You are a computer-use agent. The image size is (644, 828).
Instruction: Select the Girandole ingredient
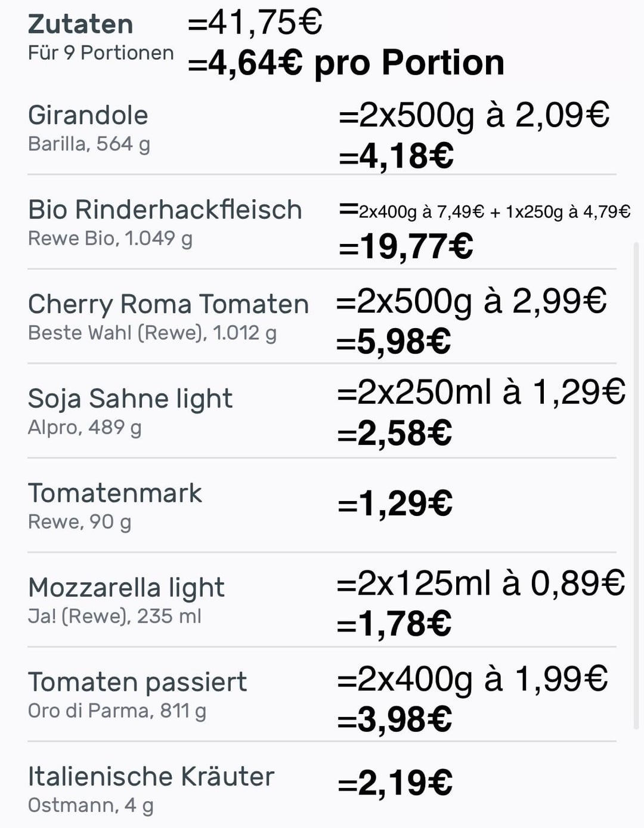[x=88, y=115]
